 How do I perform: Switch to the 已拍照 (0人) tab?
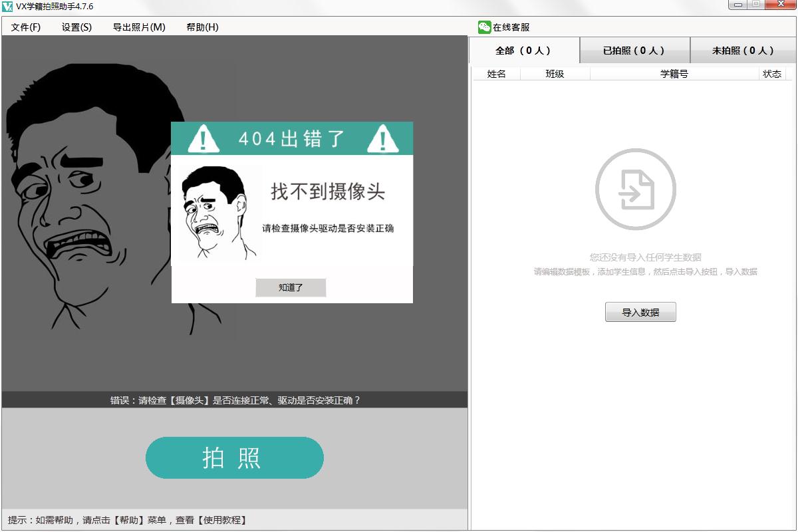click(x=634, y=51)
